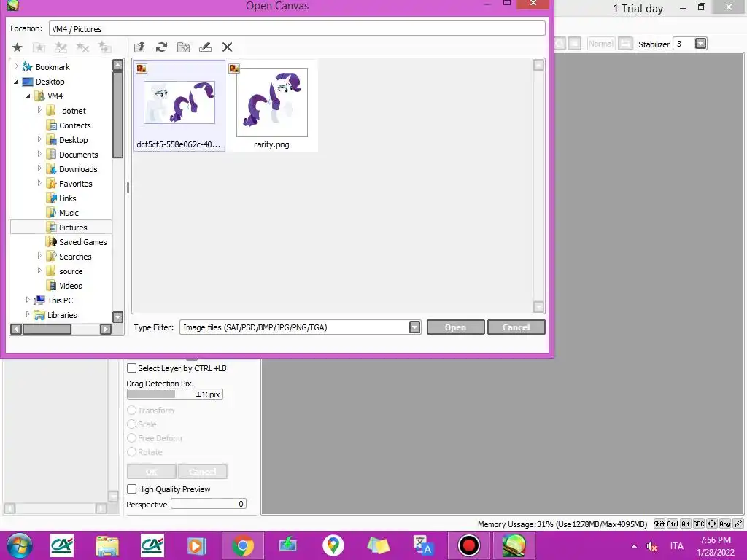Select the Links folder in tree
Viewport: 747px width, 560px height.
tap(67, 198)
